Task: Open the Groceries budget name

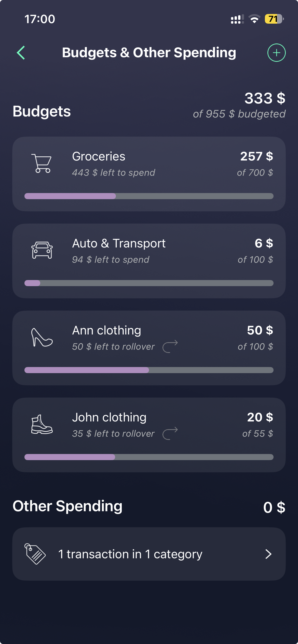Action: point(99,156)
